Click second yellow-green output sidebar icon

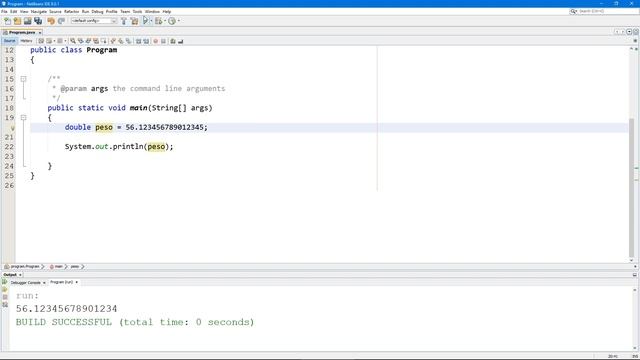4,289
